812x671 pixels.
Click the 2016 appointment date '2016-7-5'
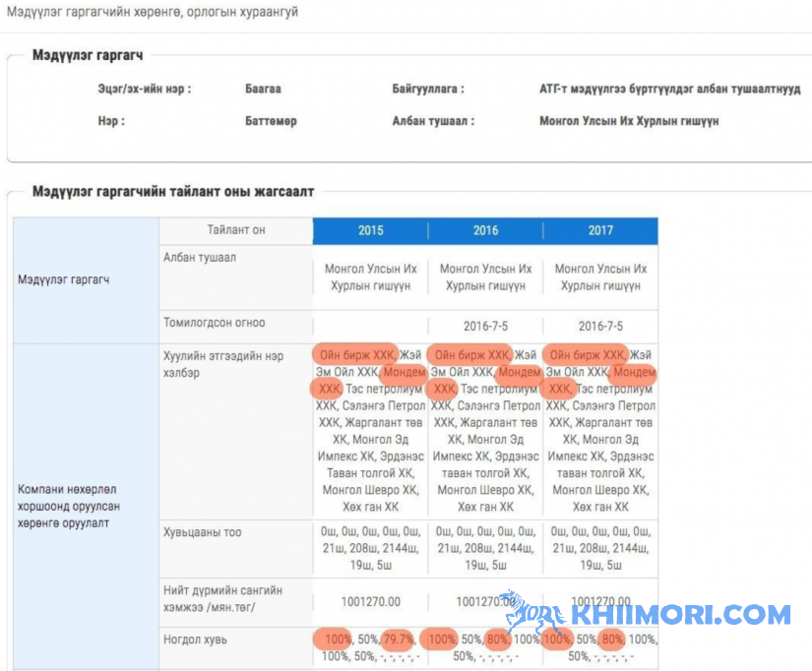485,327
